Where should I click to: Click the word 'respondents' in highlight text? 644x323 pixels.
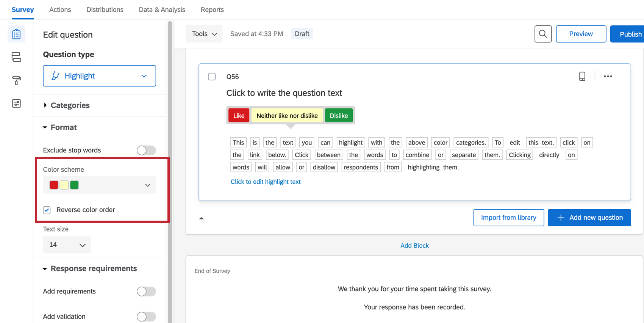click(x=361, y=167)
